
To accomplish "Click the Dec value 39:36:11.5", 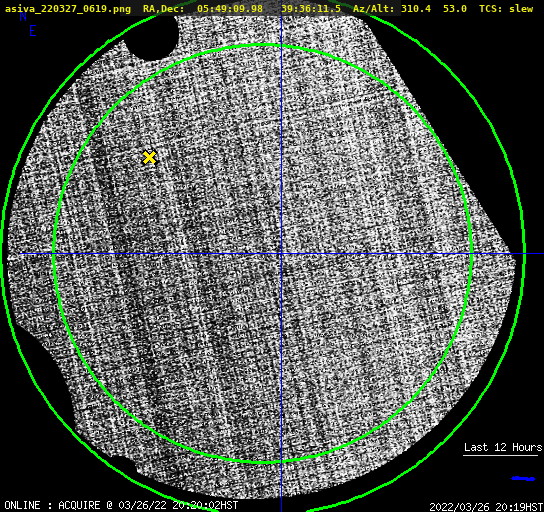I will tap(311, 8).
